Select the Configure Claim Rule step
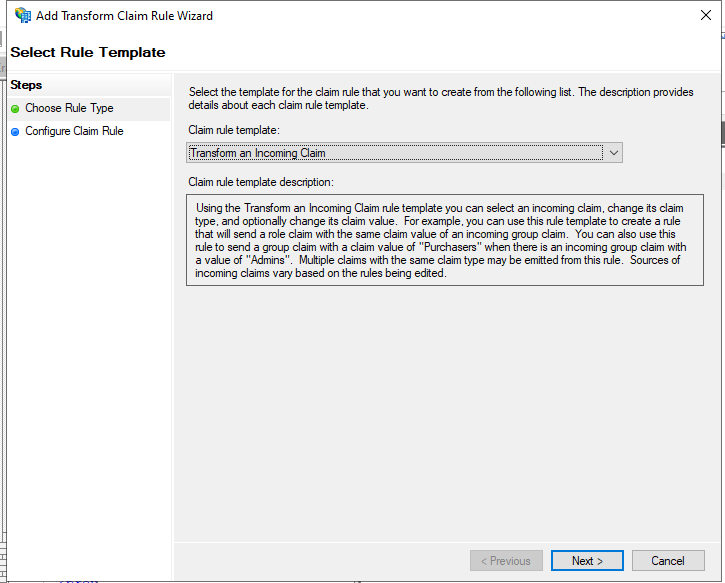Image resolution: width=725 pixels, height=583 pixels. [74, 131]
